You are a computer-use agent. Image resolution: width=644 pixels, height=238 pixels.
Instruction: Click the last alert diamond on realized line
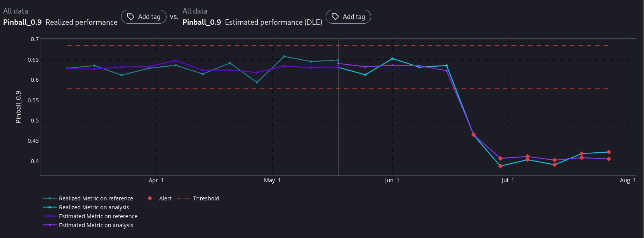609,152
